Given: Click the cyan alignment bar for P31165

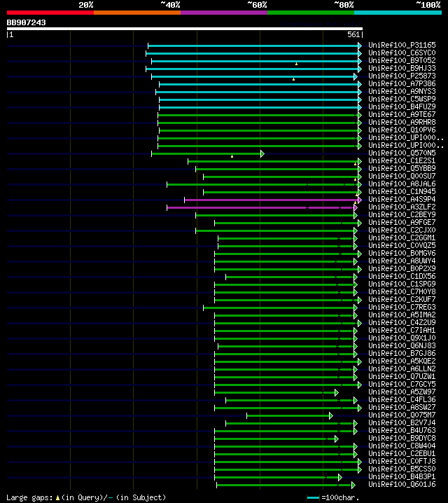Looking at the screenshot, I should click(x=253, y=46).
